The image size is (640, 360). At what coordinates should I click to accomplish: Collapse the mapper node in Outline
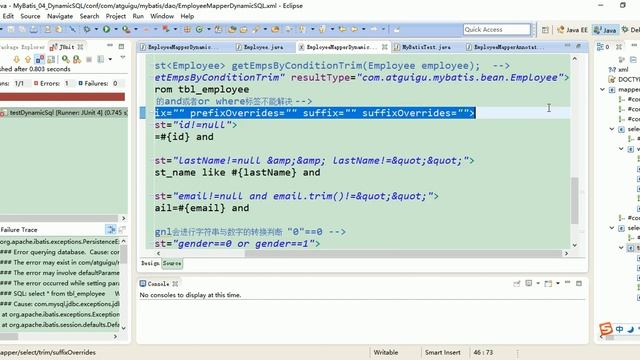point(603,89)
